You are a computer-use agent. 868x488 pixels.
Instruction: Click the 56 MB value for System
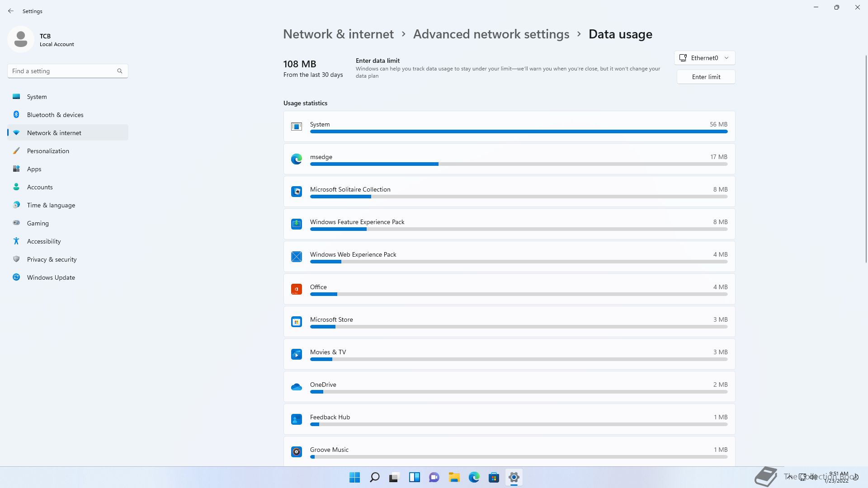pyautogui.click(x=718, y=124)
